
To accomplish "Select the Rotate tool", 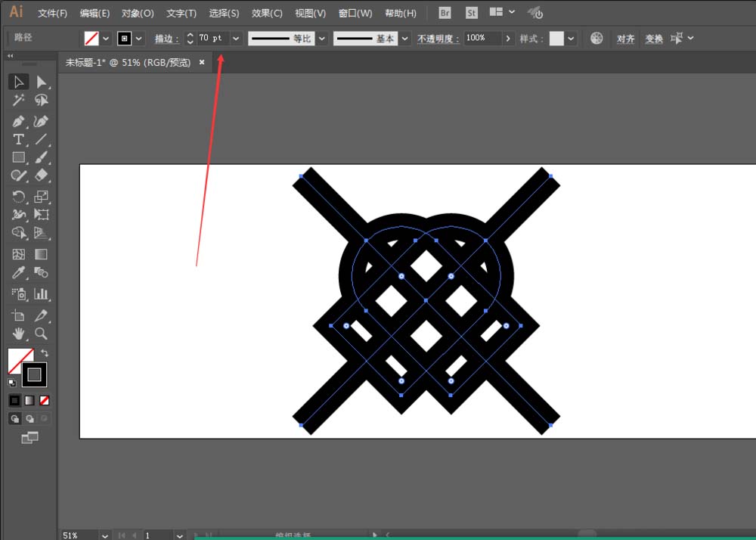I will click(18, 196).
